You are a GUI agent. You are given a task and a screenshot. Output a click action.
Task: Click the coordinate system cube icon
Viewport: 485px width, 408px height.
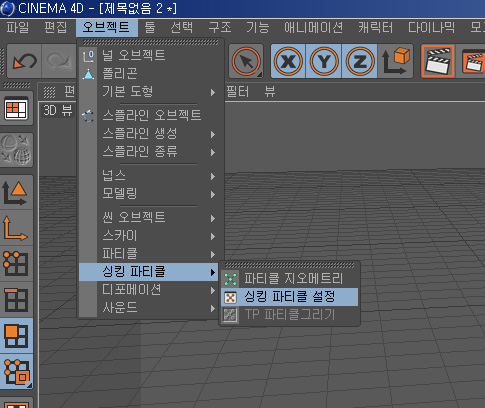[395, 61]
